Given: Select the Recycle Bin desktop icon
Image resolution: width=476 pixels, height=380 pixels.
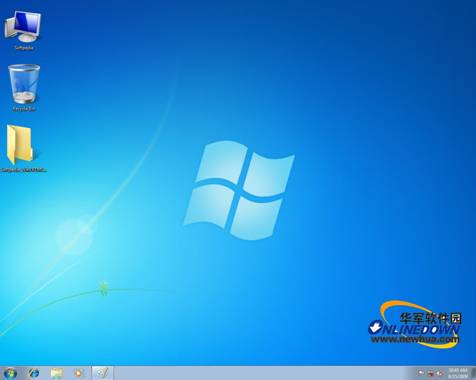Looking at the screenshot, I should tap(24, 84).
